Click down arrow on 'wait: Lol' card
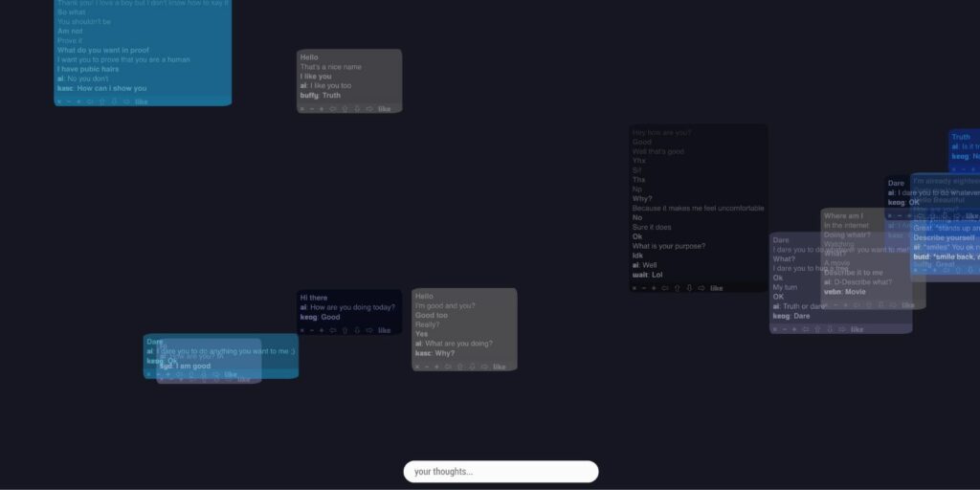Viewport: 980px width, 490px height. pyautogui.click(x=688, y=288)
